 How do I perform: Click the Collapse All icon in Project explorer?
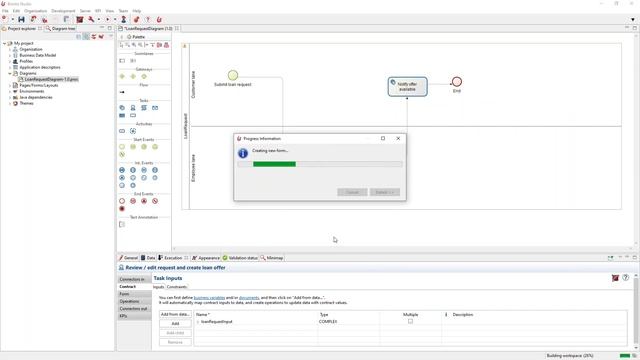point(79,37)
